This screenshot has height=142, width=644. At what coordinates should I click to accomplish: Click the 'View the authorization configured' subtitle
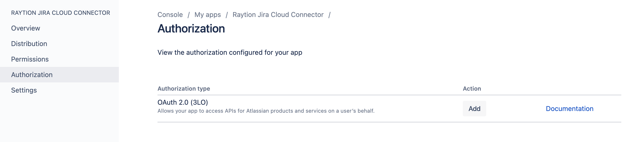tap(229, 52)
